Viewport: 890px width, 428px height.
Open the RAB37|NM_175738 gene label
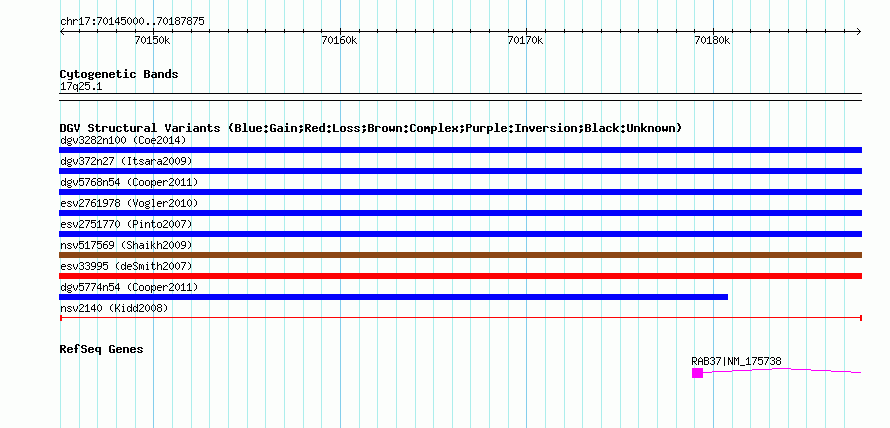[x=736, y=361]
